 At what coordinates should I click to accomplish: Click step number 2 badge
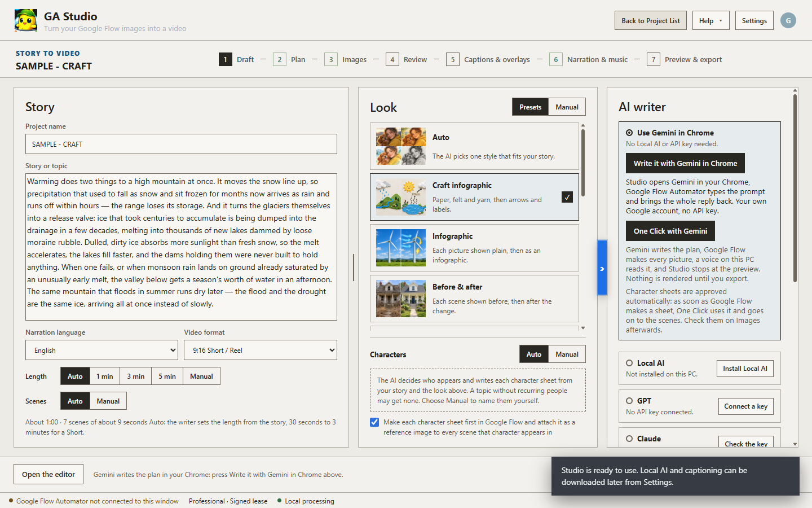pyautogui.click(x=280, y=59)
